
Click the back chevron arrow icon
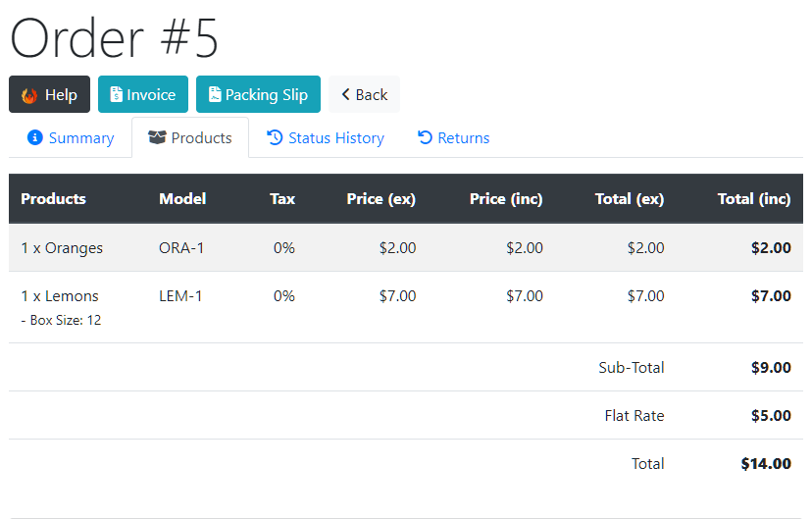[x=345, y=94]
